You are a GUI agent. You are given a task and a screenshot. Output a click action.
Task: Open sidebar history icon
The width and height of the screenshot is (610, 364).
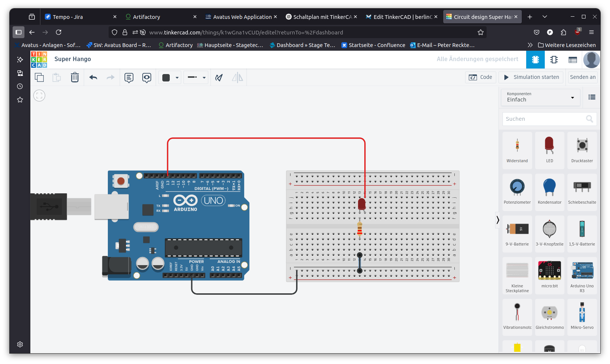(20, 86)
